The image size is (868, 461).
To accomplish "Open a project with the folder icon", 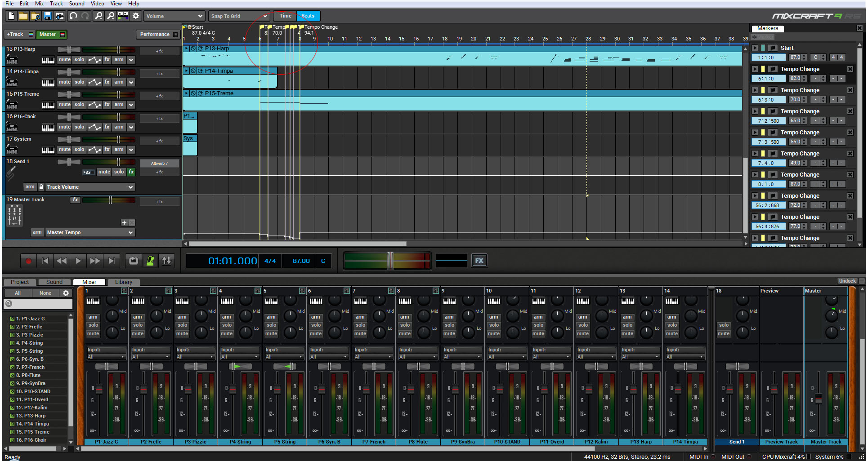I will point(23,16).
